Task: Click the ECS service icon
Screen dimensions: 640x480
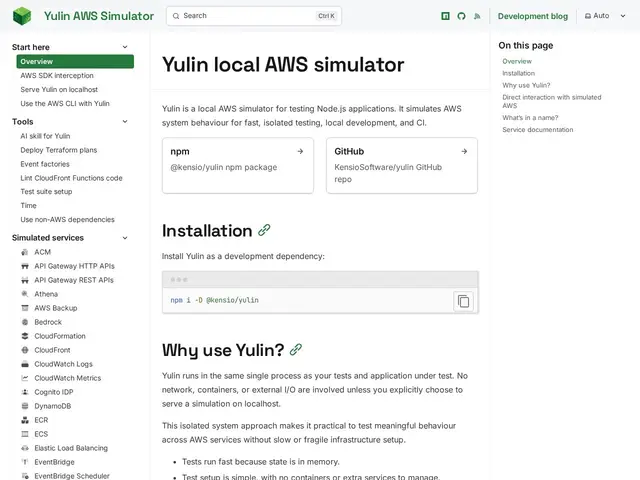Action: [x=25, y=434]
